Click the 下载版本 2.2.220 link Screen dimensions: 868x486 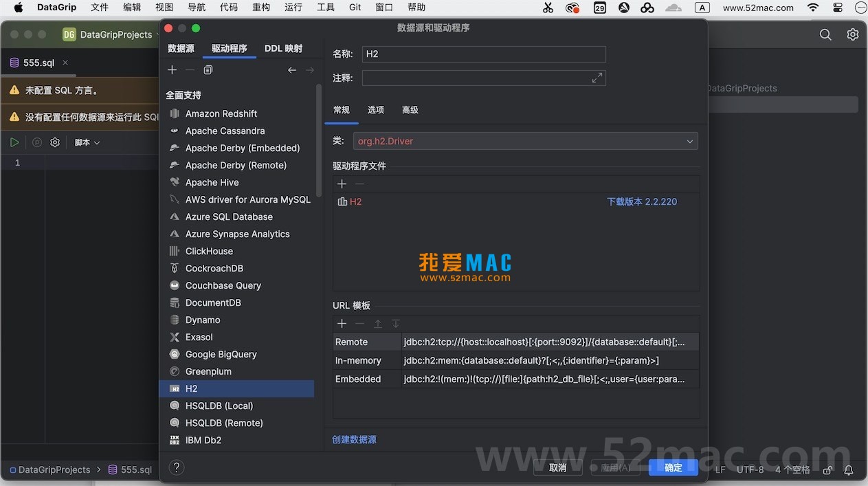642,201
